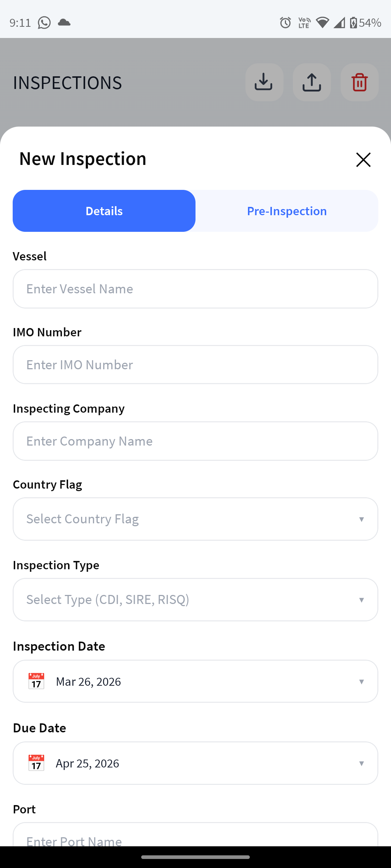
Task: Tap the cloud notification icon in status bar
Action: point(64,22)
